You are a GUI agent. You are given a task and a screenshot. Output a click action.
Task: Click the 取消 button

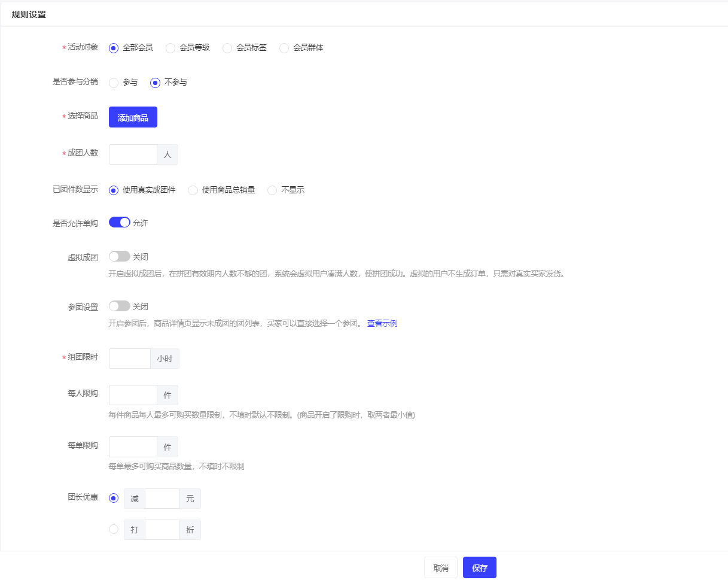coord(441,567)
